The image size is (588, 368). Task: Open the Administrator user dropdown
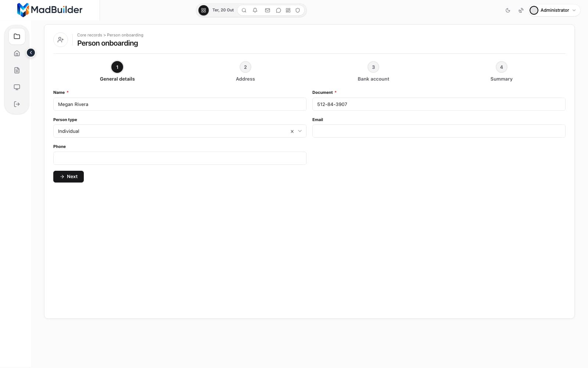(x=555, y=10)
